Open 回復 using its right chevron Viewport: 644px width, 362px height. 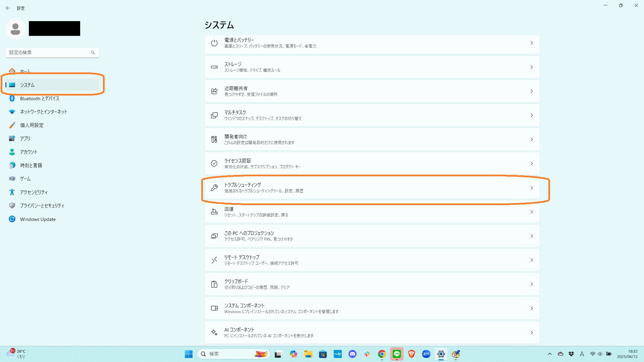point(531,212)
